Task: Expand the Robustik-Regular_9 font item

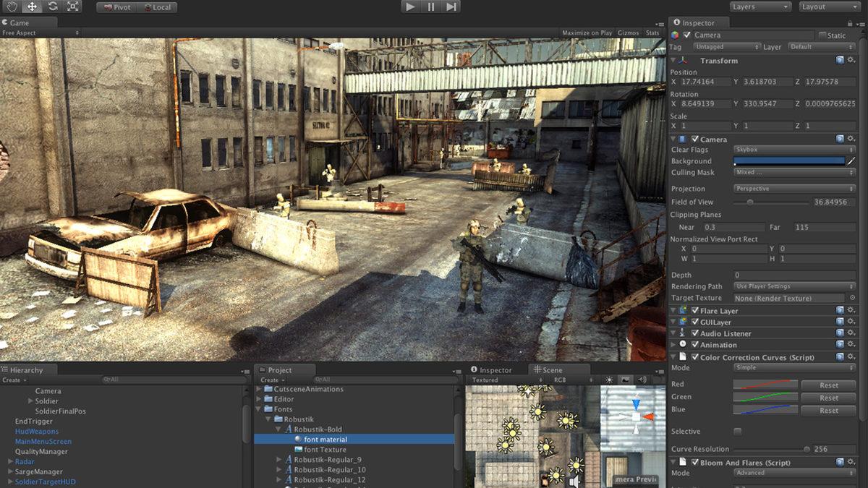Action: click(280, 460)
